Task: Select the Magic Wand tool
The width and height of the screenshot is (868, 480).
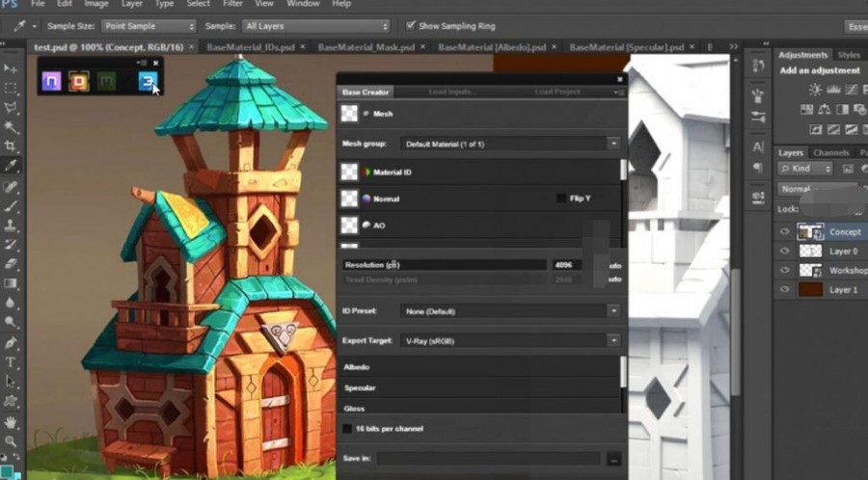Action: point(10,128)
